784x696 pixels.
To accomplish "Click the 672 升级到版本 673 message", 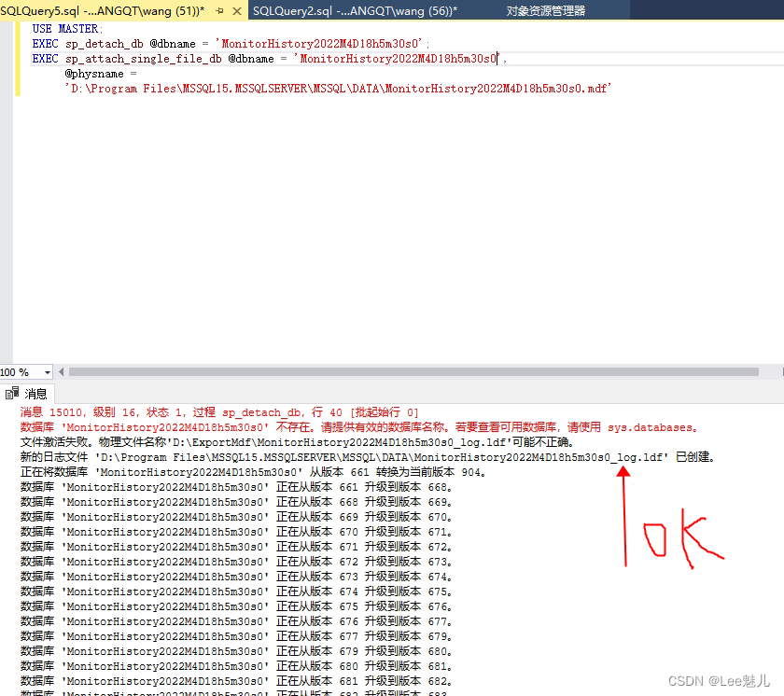I will pyautogui.click(x=236, y=562).
